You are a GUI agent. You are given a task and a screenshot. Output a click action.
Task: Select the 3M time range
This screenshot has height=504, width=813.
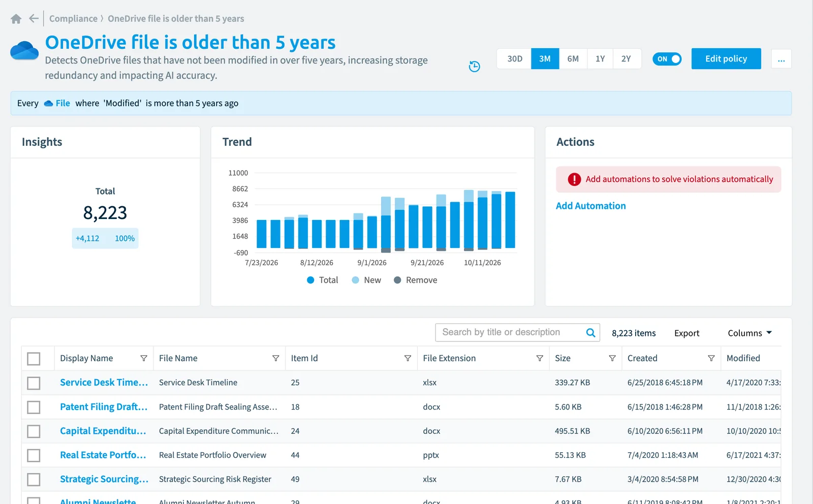(x=545, y=59)
